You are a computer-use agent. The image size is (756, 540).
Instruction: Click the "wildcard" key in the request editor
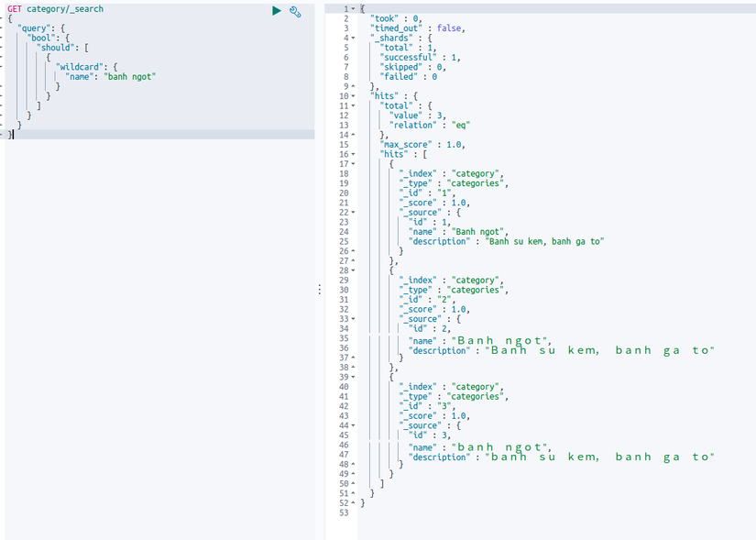coord(79,67)
